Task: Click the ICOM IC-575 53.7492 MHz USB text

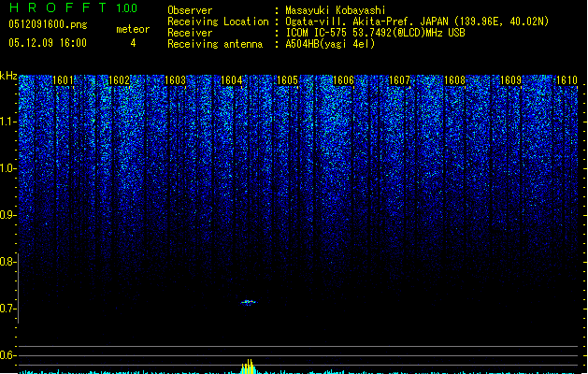Action: [x=376, y=33]
